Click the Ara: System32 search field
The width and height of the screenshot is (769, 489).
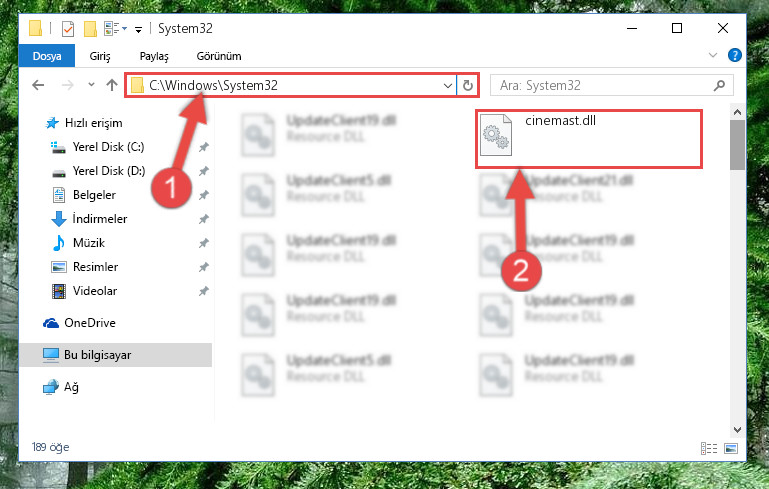tap(601, 85)
